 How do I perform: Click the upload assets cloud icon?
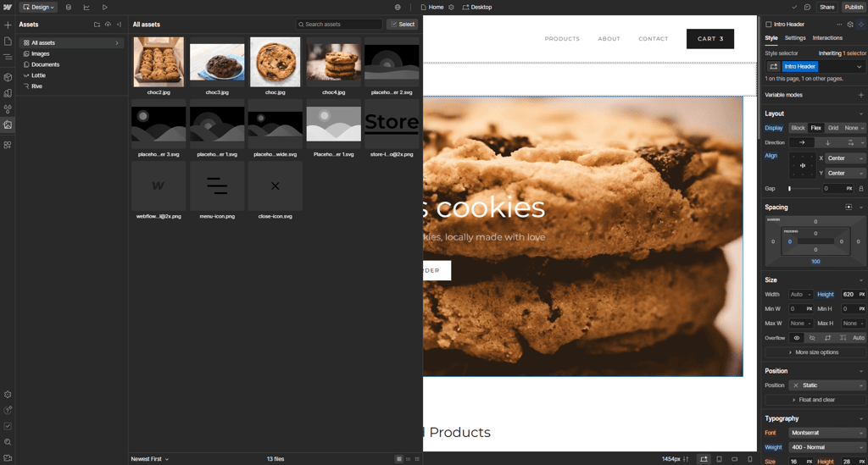coord(108,25)
